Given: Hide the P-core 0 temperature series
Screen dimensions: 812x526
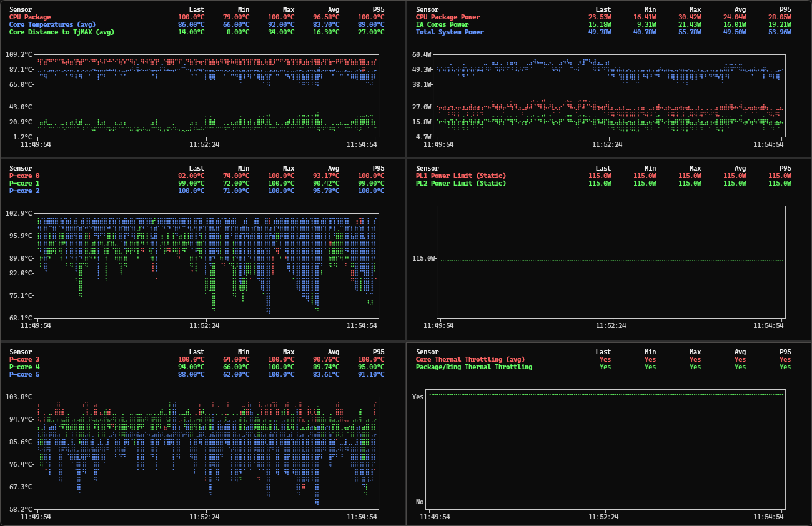Looking at the screenshot, I should 24,176.
